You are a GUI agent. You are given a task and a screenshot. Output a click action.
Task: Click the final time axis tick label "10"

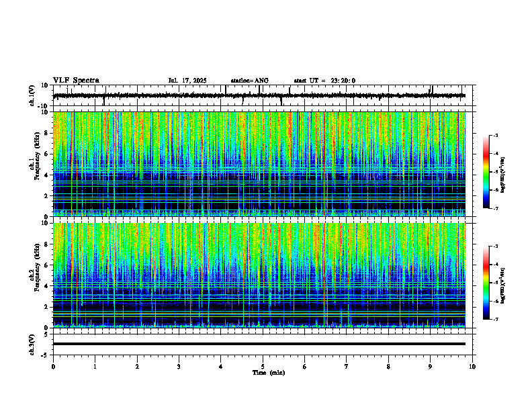(472, 367)
